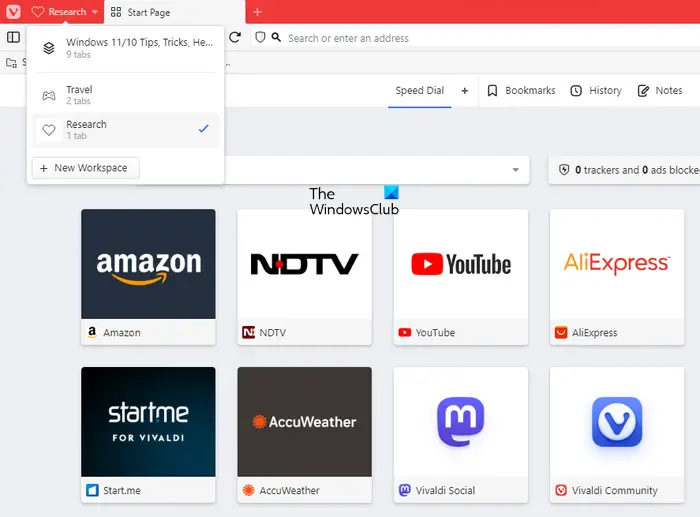Screen dimensions: 700x517
Task: Switch to the Travel workspace
Action: click(x=127, y=95)
